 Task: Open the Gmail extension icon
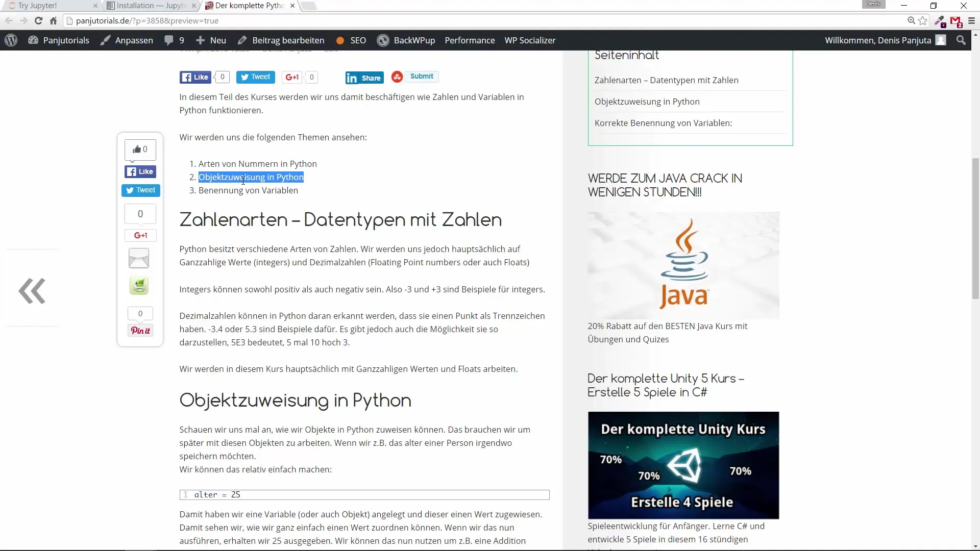[955, 21]
